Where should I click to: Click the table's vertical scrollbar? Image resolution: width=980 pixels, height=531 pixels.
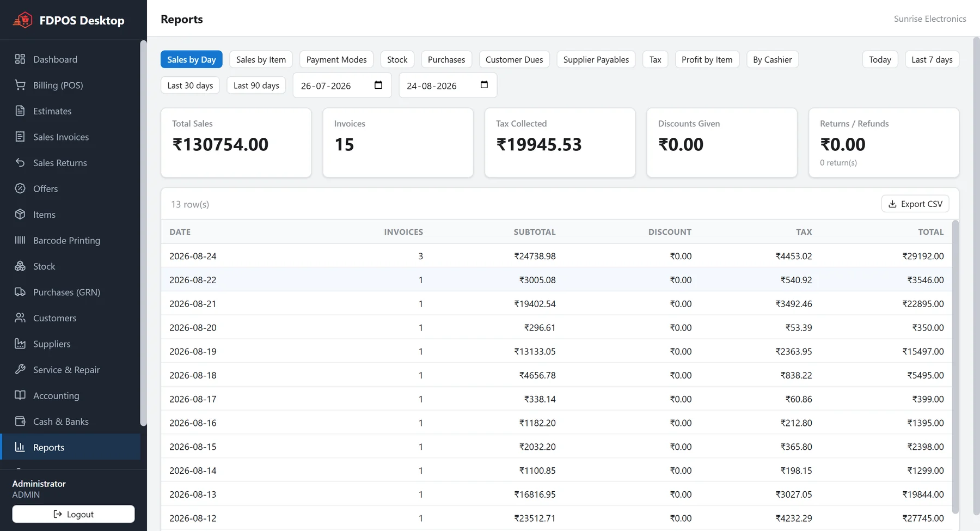click(x=955, y=367)
